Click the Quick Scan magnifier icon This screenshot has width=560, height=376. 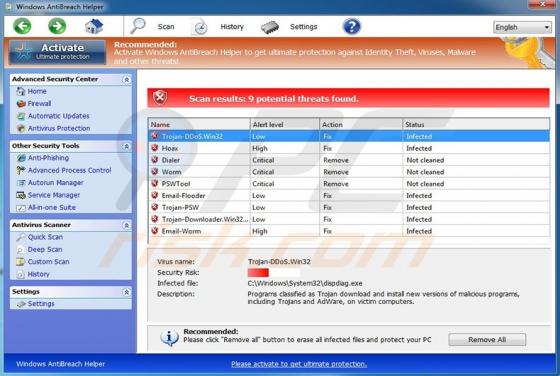(21, 237)
